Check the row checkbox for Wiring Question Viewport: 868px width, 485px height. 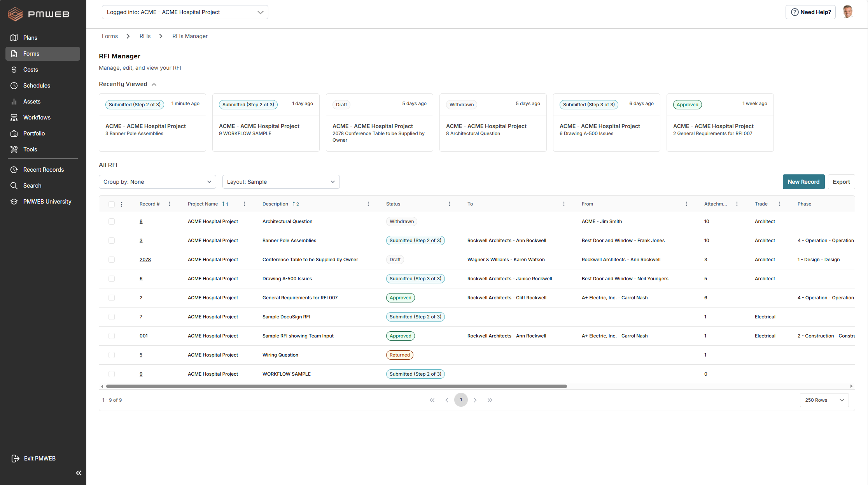[x=112, y=355]
